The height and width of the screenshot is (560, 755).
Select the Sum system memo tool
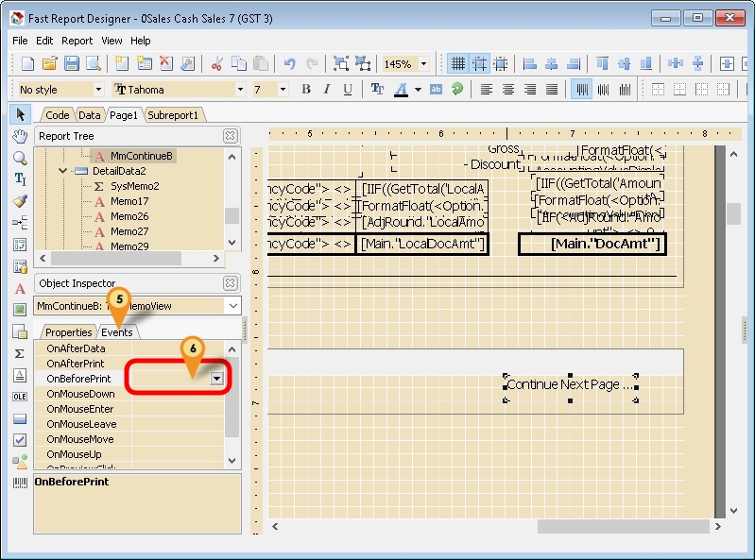point(20,353)
